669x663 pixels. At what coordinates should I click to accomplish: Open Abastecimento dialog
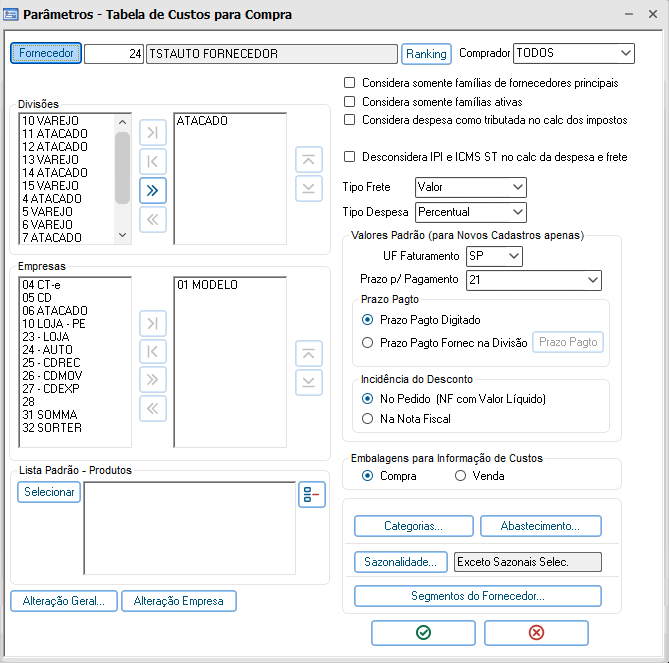(541, 526)
